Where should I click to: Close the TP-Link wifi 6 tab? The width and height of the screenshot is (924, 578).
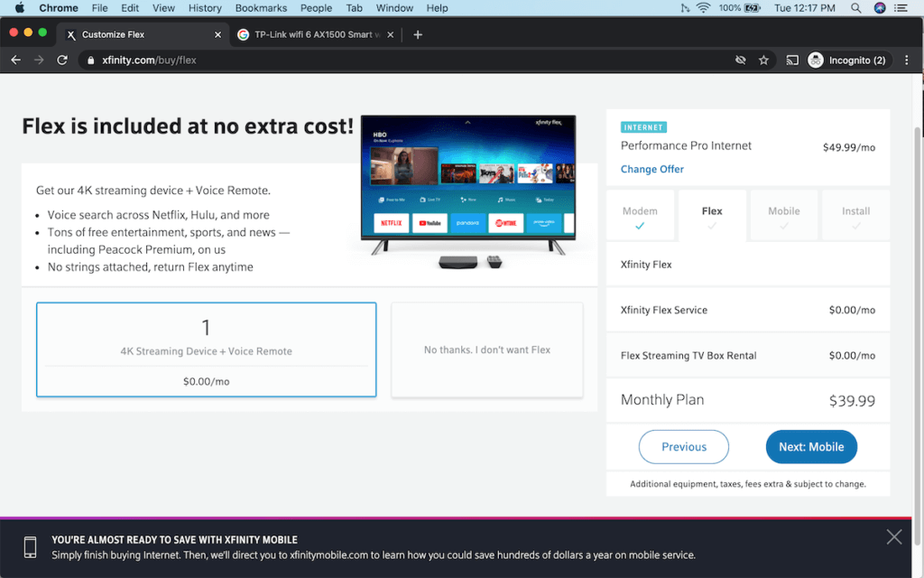(x=390, y=35)
